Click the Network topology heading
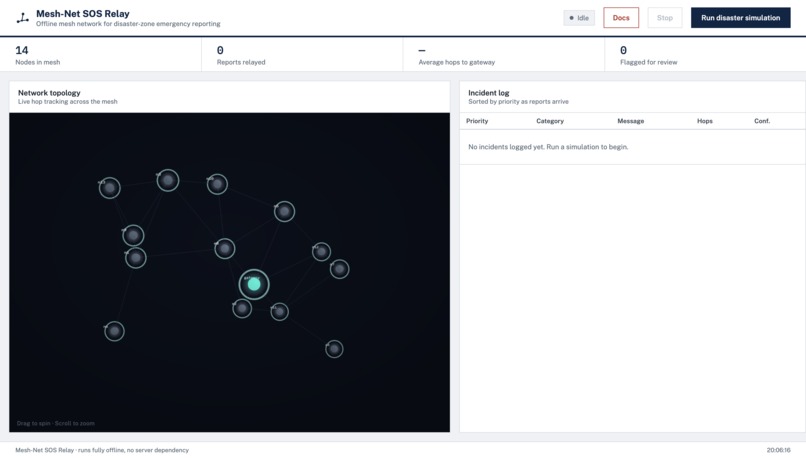 49,93
